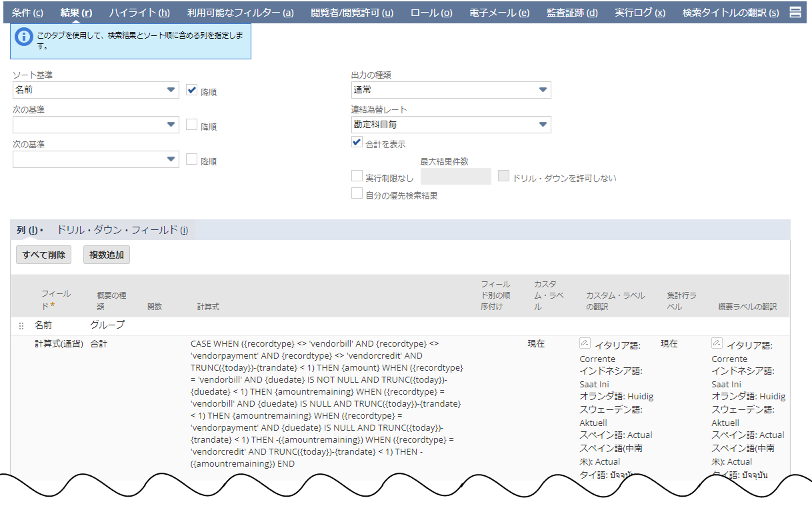
Task: Go to 閲覧者/閲覧許可 tab
Action: point(352,13)
